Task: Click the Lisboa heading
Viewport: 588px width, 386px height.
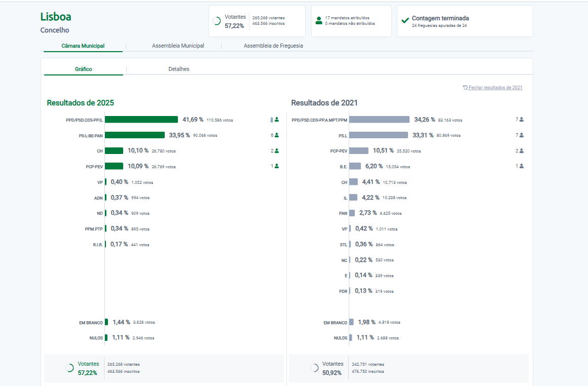Action: [x=56, y=17]
